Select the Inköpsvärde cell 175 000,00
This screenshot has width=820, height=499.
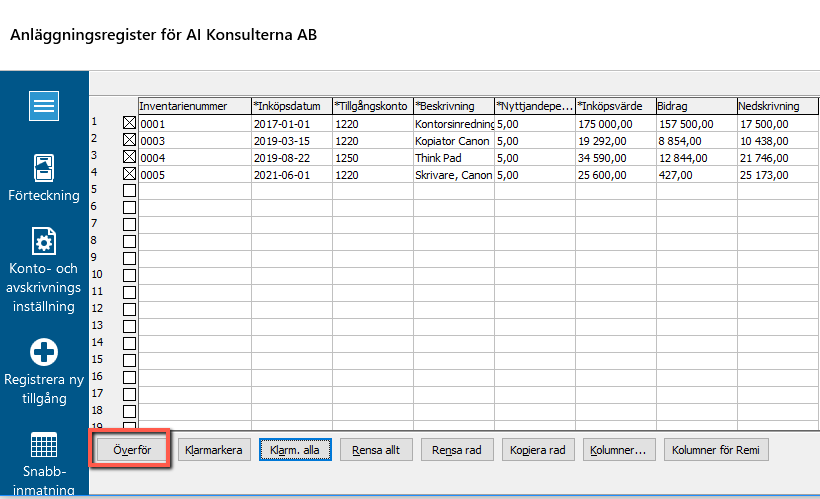click(616, 124)
